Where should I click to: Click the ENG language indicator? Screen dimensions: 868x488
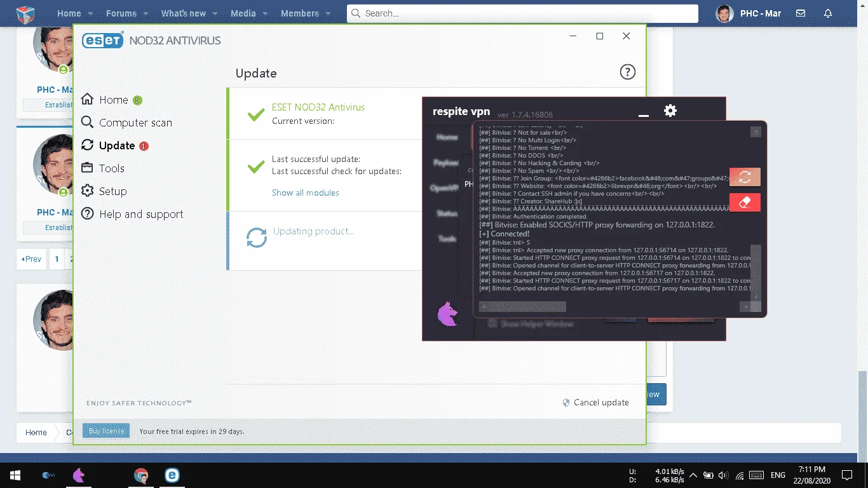[x=778, y=475]
